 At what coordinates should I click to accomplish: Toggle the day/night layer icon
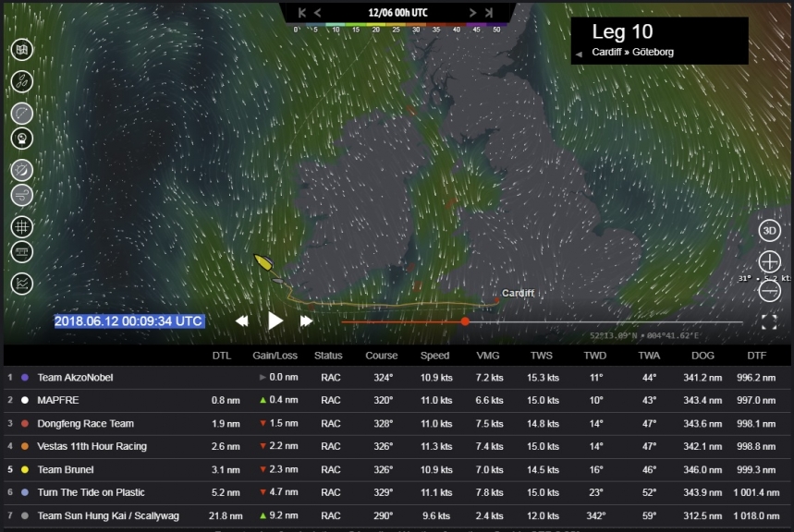point(22,170)
